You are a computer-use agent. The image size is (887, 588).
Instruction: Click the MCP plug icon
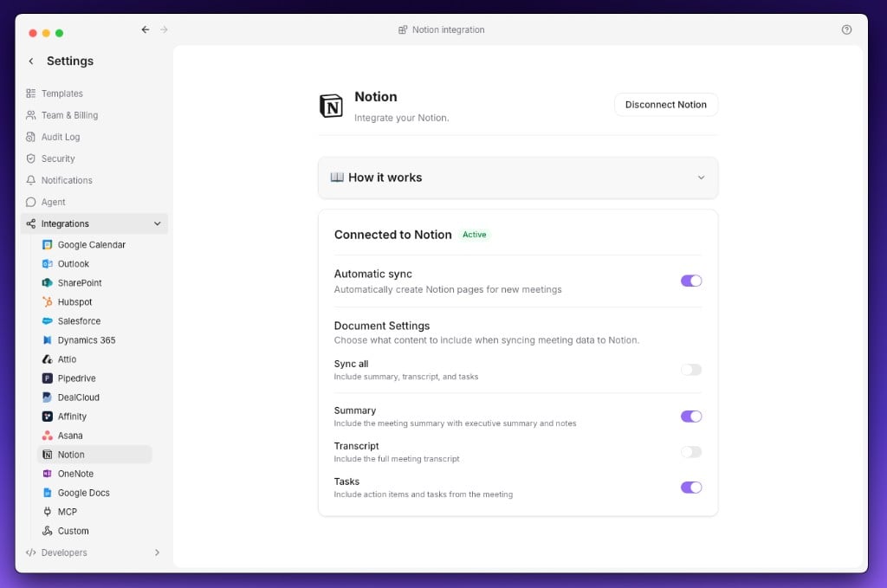point(48,512)
